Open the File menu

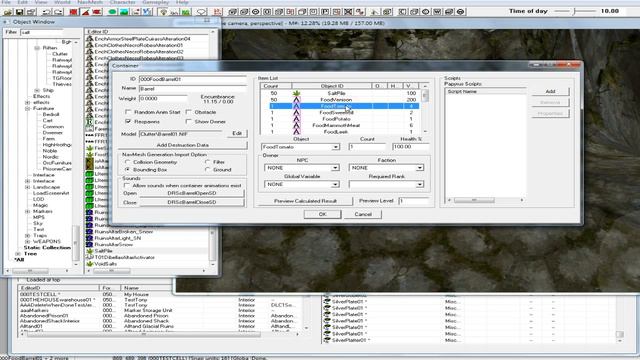(x=6, y=2)
